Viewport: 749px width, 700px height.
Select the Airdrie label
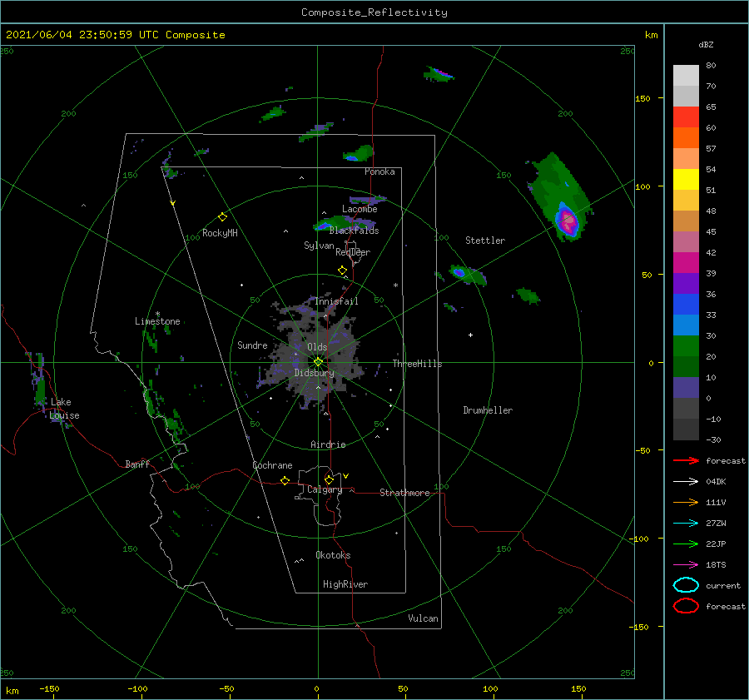click(328, 444)
